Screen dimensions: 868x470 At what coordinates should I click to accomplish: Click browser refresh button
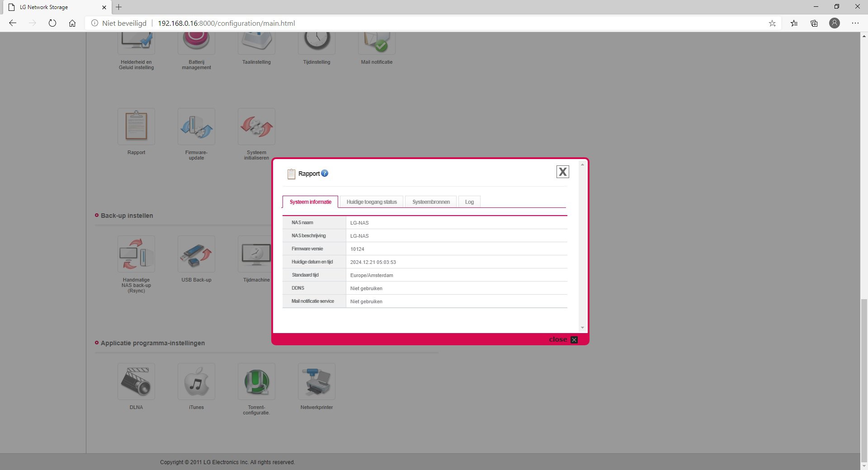coord(52,23)
